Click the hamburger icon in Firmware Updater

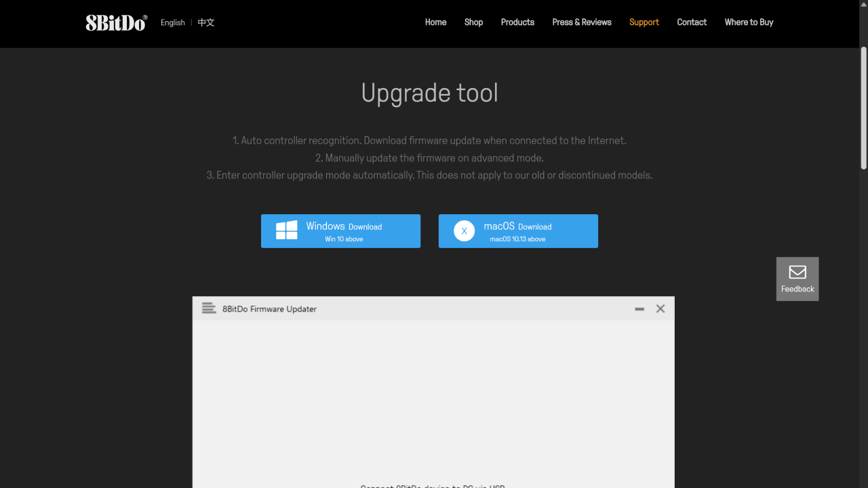tap(209, 308)
